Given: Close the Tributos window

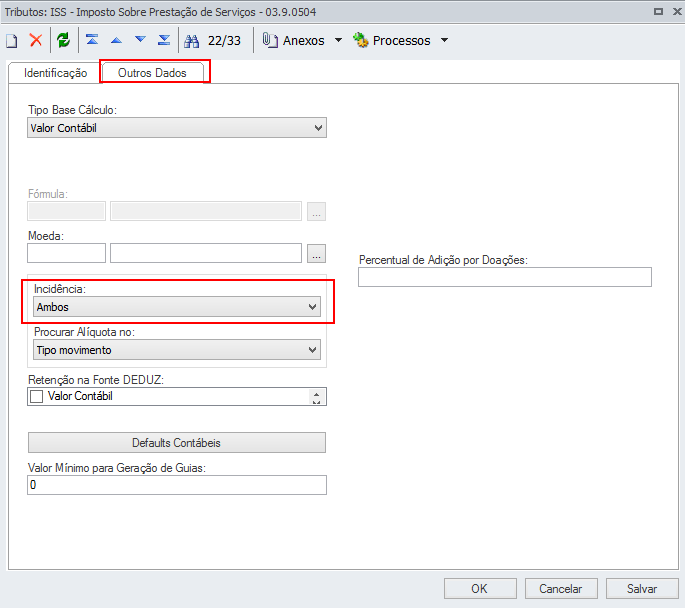Looking at the screenshot, I should [x=677, y=11].
